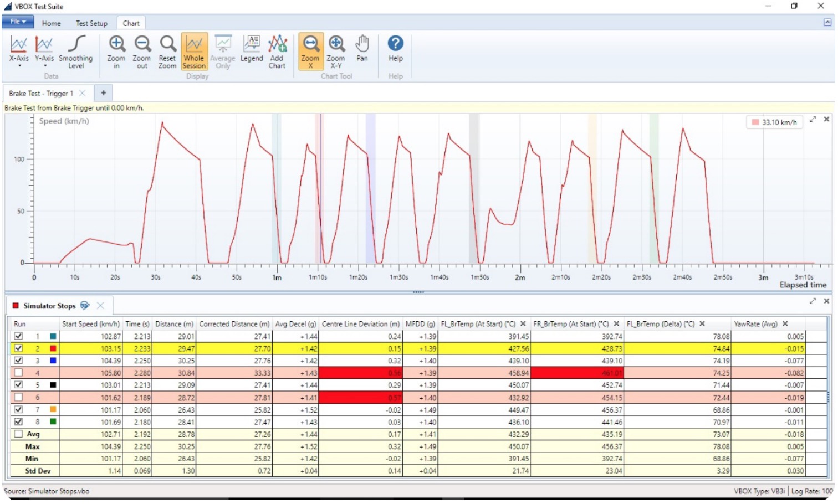838x504 pixels.
Task: Check run 6 checkbox
Action: click(18, 397)
